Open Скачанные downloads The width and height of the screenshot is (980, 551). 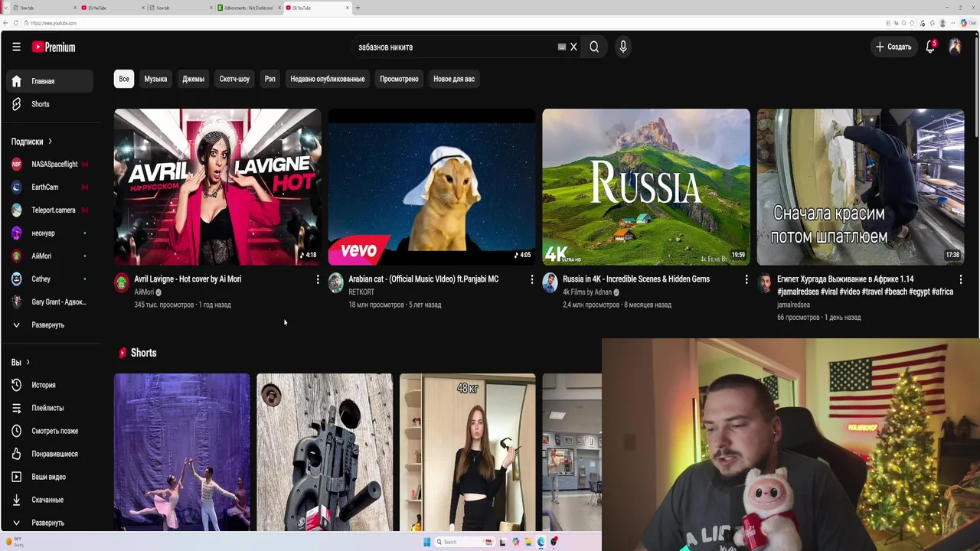51,500
